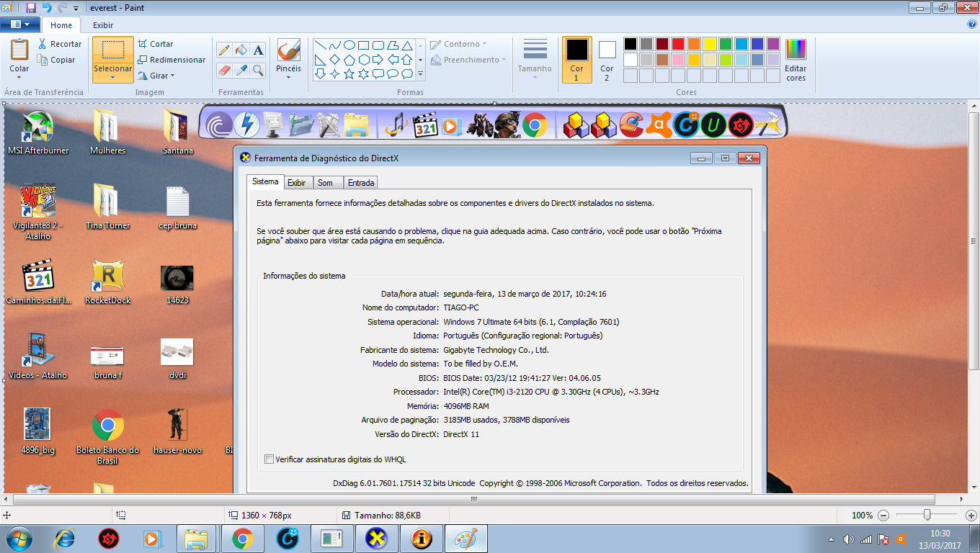
Task: Expand the Pincéis brushes dropdown arrow
Action: [x=288, y=78]
